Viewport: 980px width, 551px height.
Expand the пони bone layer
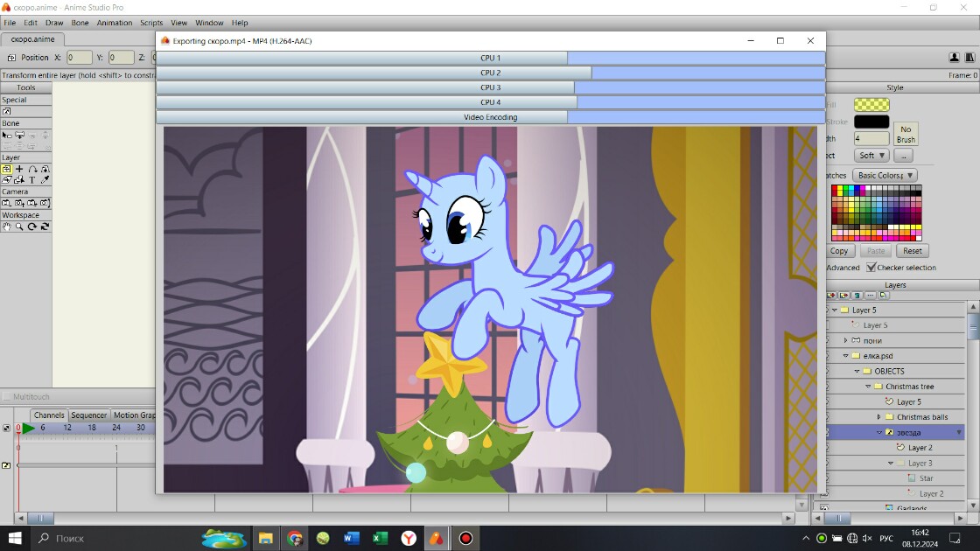pyautogui.click(x=845, y=340)
